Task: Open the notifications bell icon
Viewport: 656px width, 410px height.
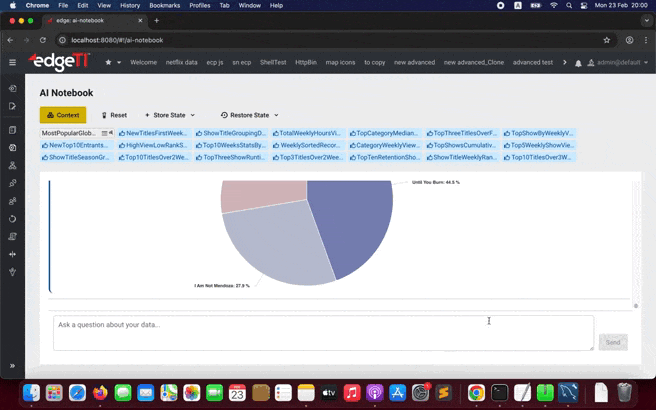Action: 578,63
